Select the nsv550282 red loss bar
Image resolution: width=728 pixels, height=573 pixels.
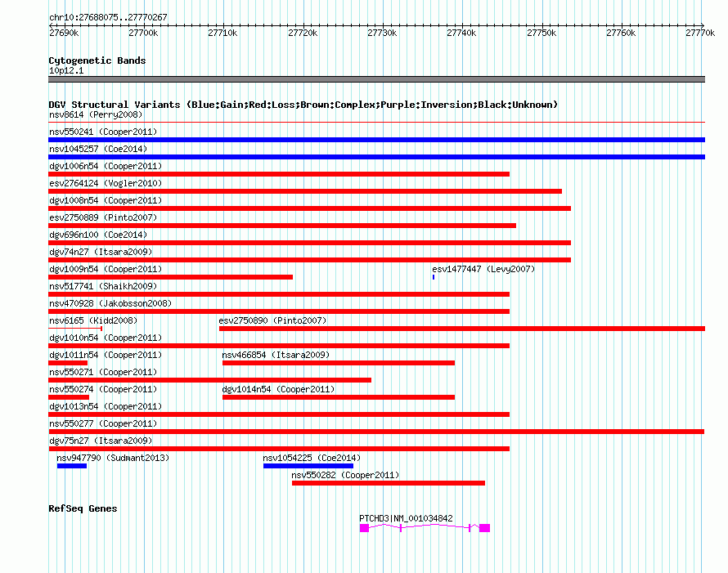click(x=389, y=483)
